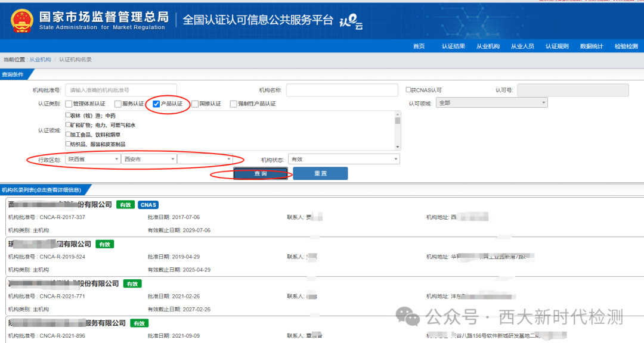The width and height of the screenshot is (644, 343).
Task: Click the scroll-down arrow in the 认证领域 list
Action: (x=397, y=146)
